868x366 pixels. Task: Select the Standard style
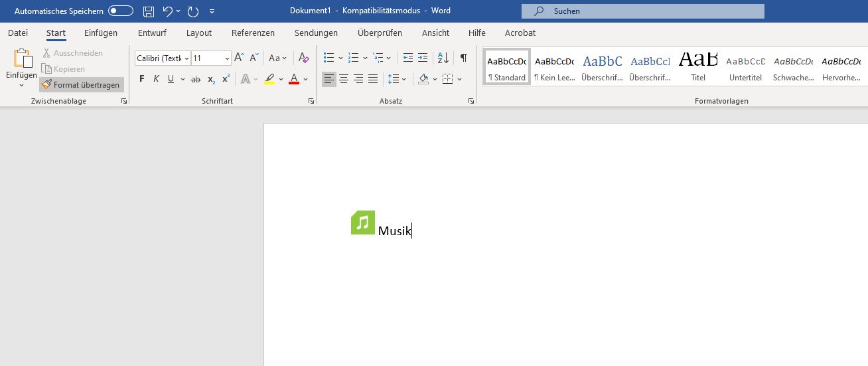507,66
